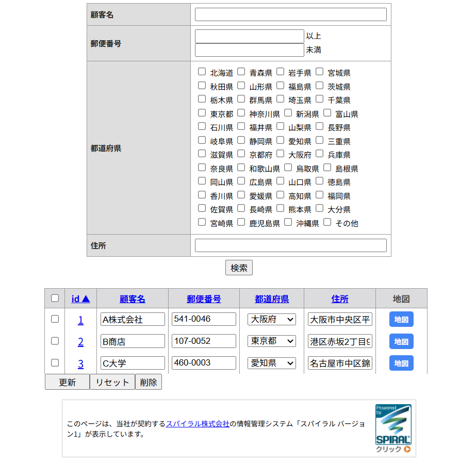Check the 北海道 prefecture checkbox
This screenshot has height=464, width=476.
pyautogui.click(x=202, y=72)
